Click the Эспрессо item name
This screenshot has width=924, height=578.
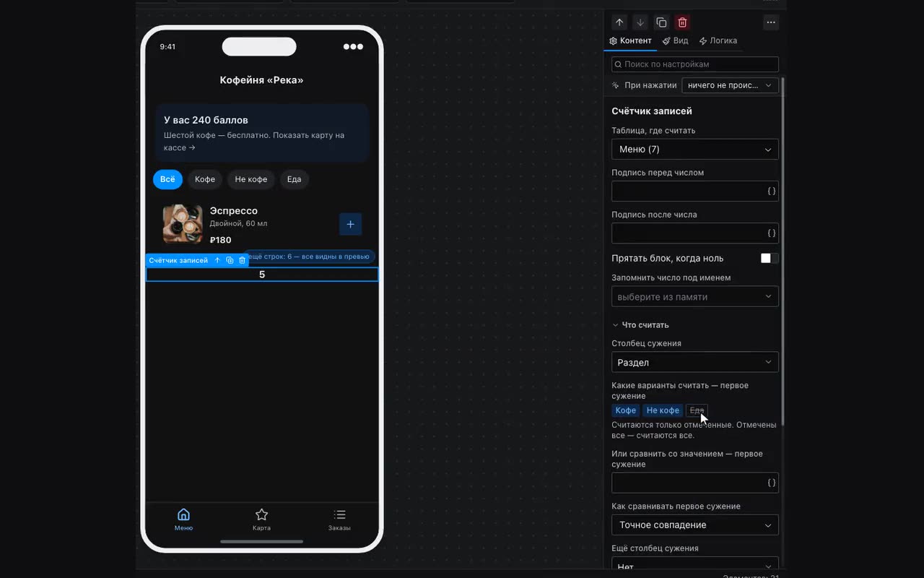(x=234, y=211)
